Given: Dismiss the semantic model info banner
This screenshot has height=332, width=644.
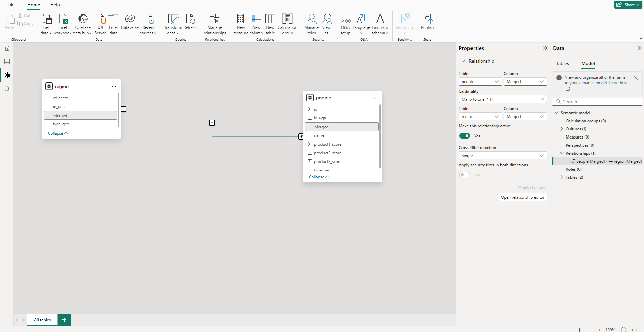Looking at the screenshot, I should point(636,78).
